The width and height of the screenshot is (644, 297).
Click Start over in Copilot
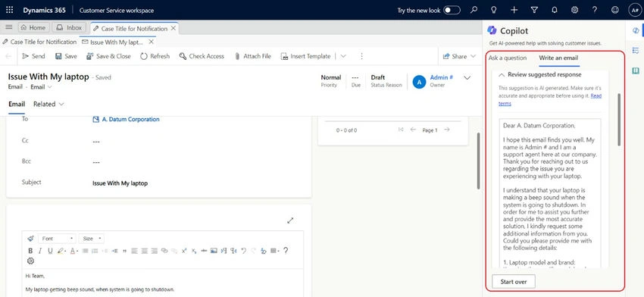[514, 282]
